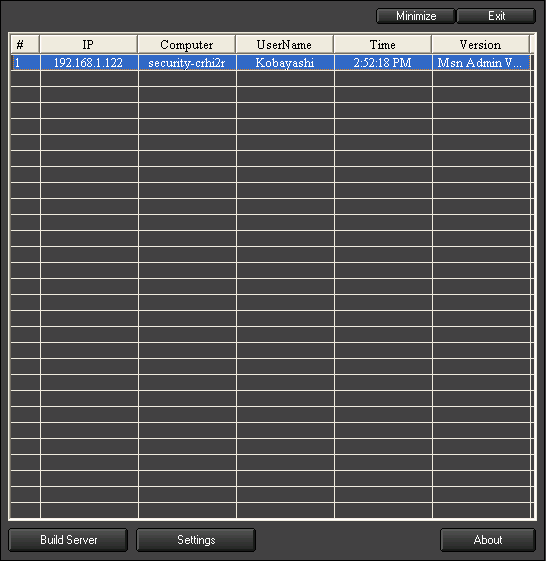Show the About information
The image size is (546, 561).
pyautogui.click(x=488, y=540)
